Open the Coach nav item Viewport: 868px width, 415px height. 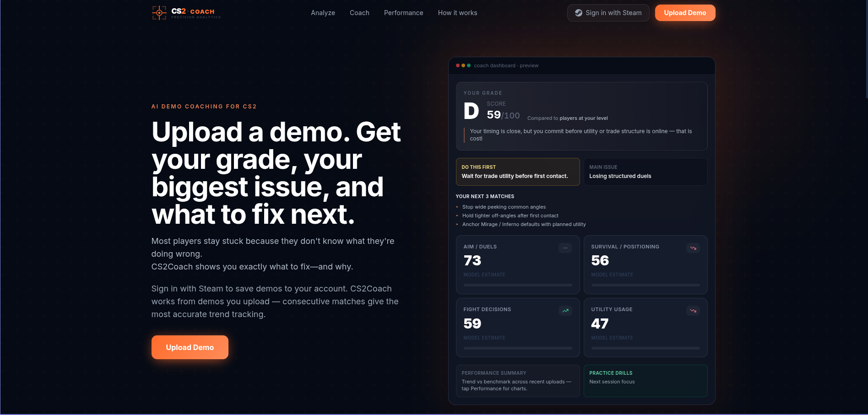click(359, 13)
